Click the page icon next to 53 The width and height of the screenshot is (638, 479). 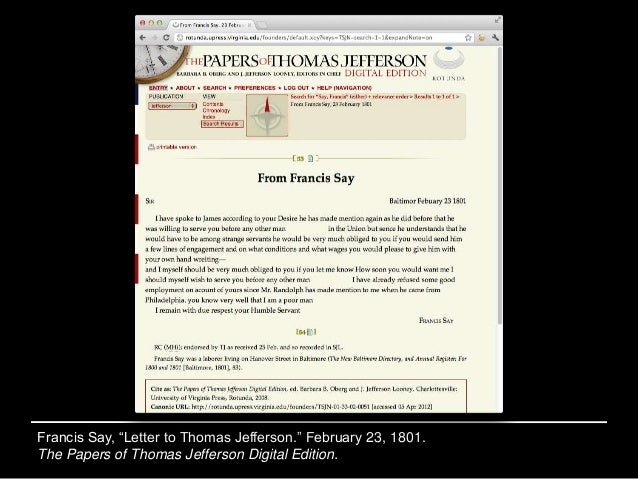310,158
